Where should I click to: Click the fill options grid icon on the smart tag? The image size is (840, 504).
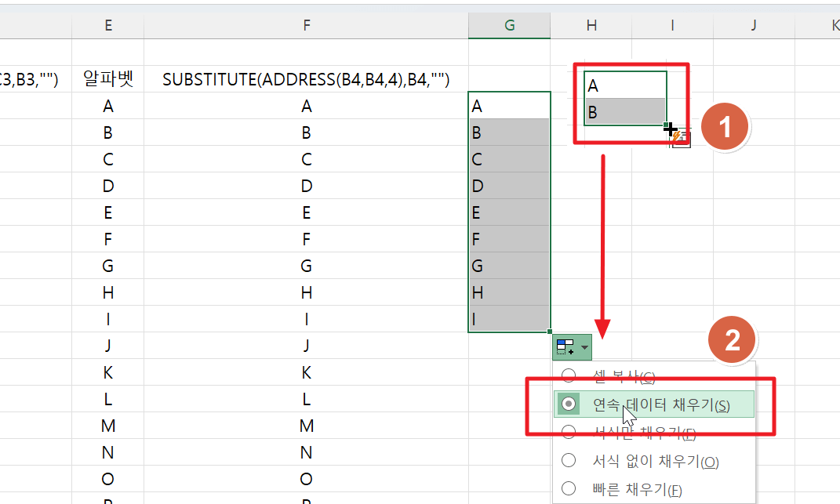point(566,346)
